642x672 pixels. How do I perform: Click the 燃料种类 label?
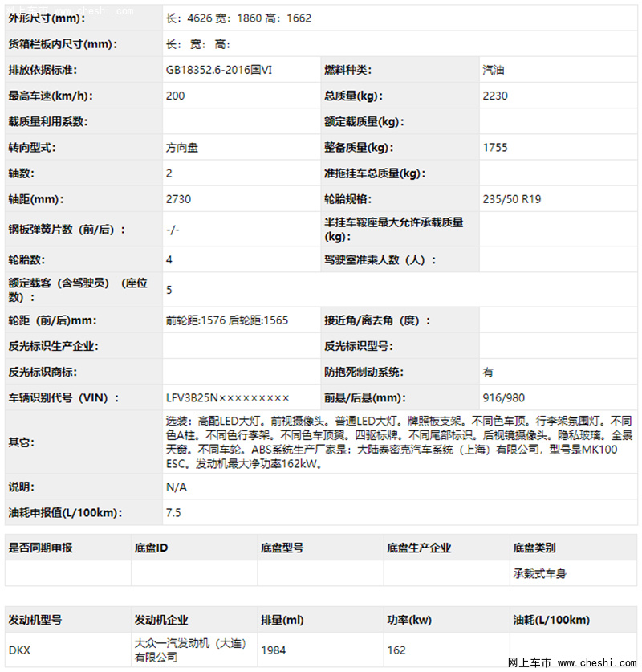(347, 70)
